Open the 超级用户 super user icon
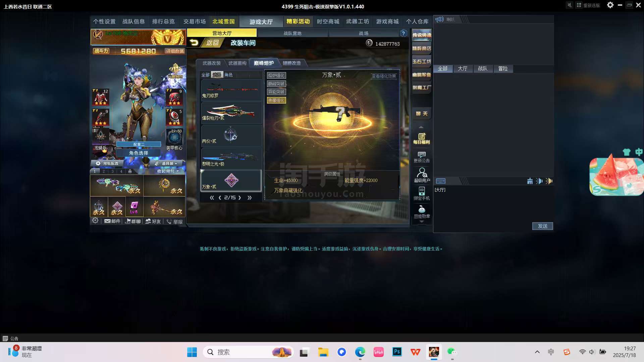The image size is (644, 362). [x=422, y=175]
